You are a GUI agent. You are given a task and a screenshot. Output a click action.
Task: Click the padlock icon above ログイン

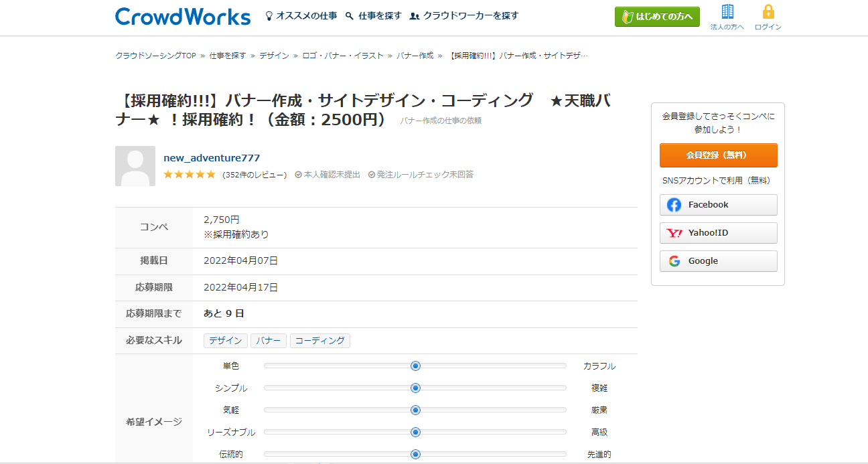point(767,12)
